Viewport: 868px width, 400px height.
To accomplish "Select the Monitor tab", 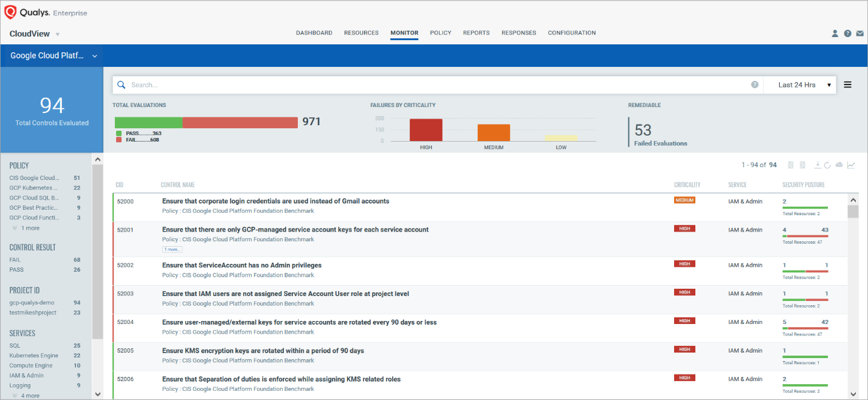I will [404, 33].
